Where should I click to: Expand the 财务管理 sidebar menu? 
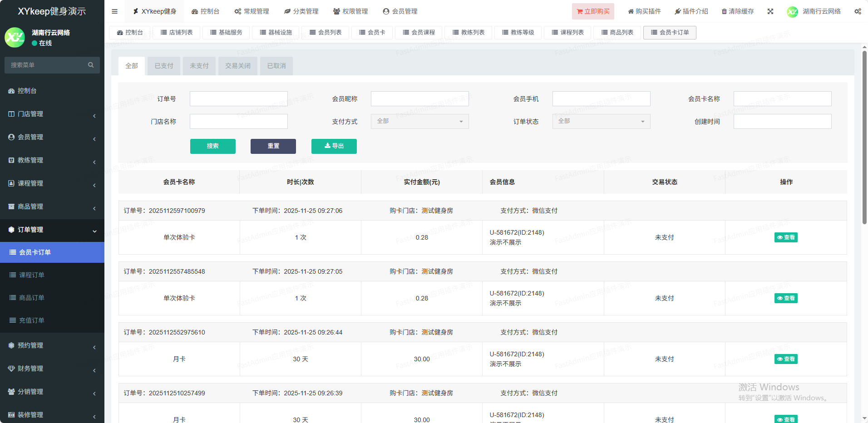[52, 369]
